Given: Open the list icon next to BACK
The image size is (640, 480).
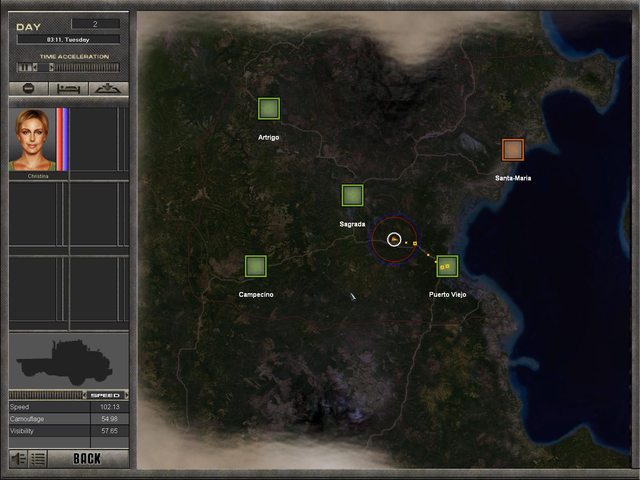Looking at the screenshot, I should (38, 459).
